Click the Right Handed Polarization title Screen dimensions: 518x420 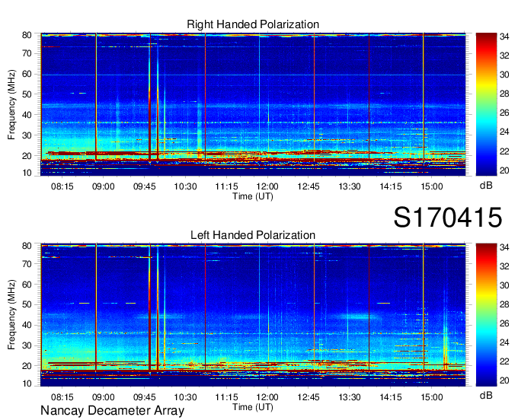pos(253,24)
